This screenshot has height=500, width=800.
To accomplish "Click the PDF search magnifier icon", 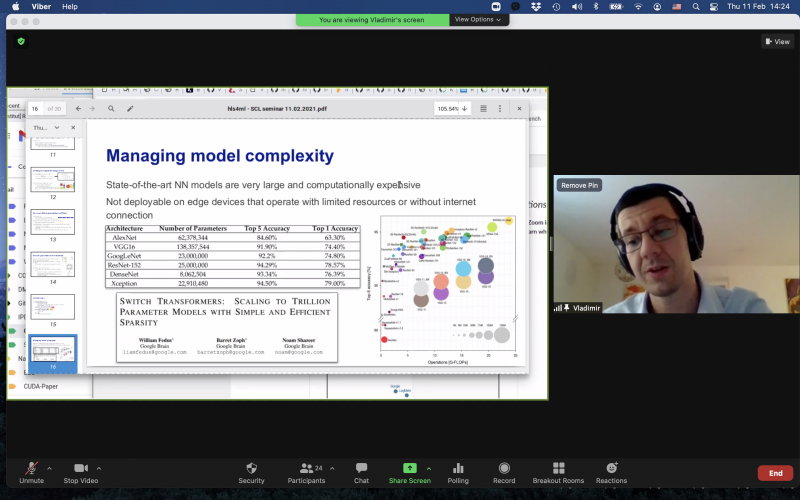I will pyautogui.click(x=111, y=109).
